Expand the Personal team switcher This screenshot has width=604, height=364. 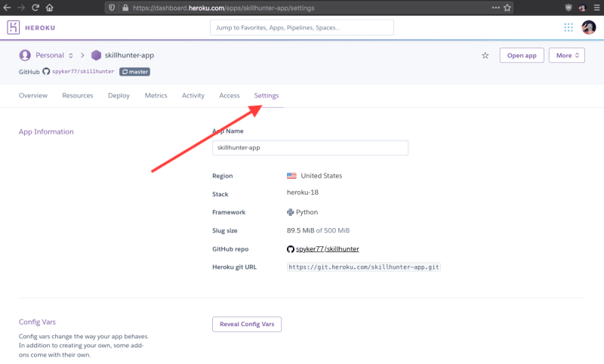(70, 55)
